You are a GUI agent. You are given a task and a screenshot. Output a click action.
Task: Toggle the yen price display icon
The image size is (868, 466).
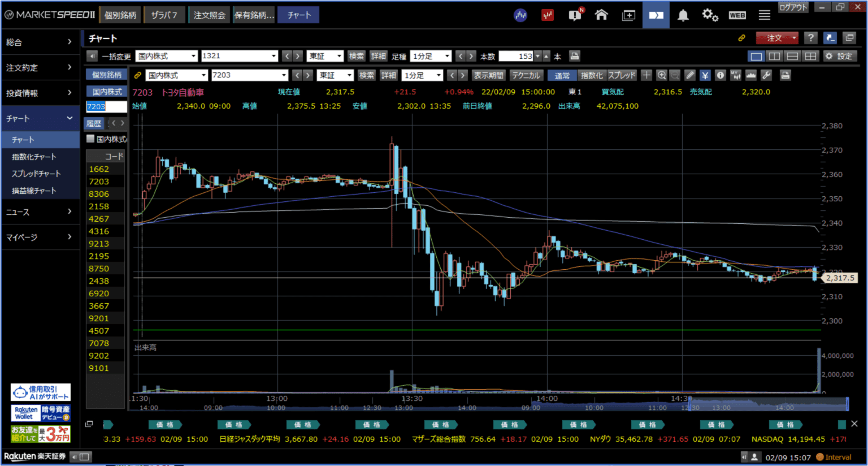tap(705, 75)
